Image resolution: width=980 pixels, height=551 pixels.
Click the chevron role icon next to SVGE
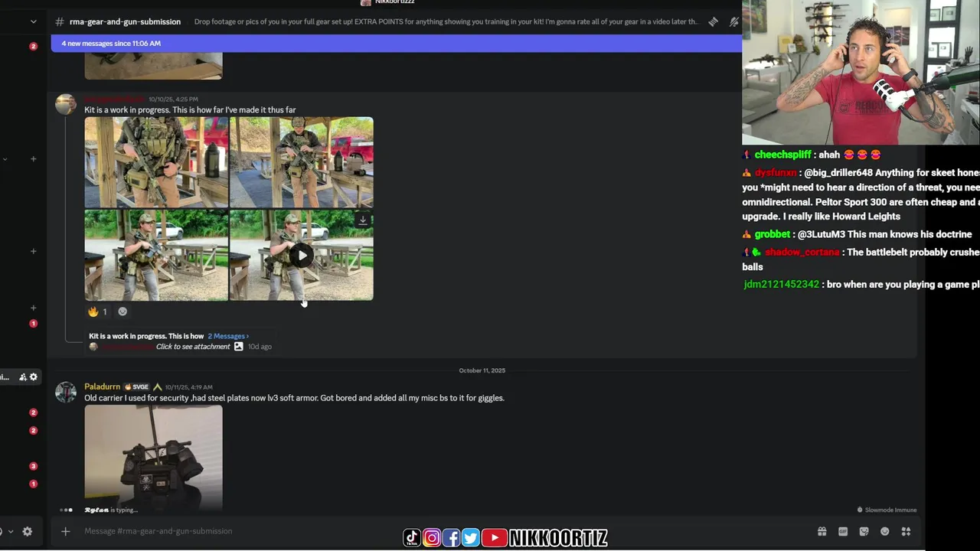tap(157, 387)
